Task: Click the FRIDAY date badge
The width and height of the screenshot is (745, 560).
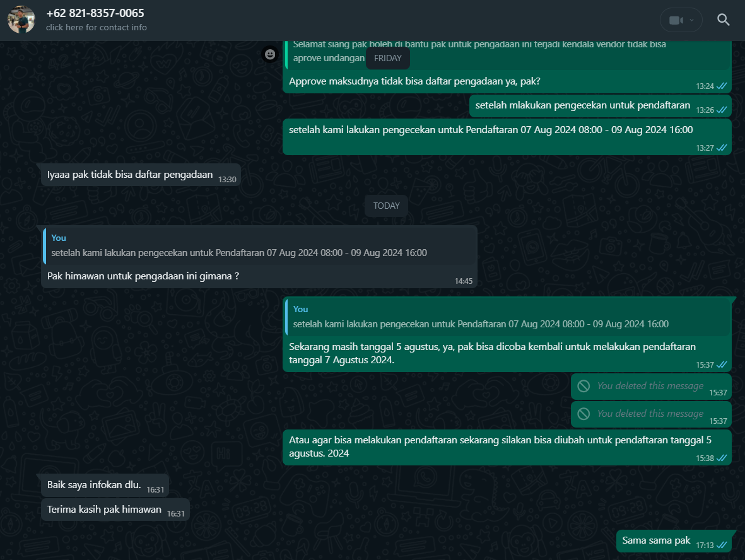Action: point(387,58)
